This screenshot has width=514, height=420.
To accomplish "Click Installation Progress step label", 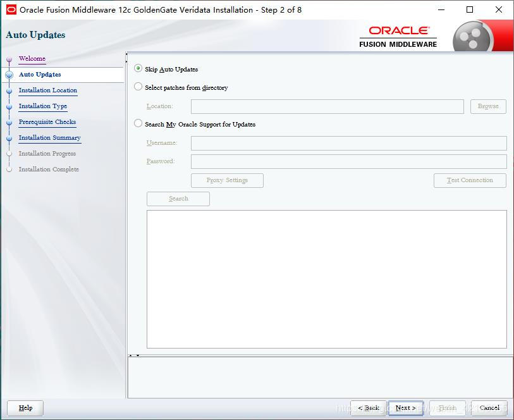I will (47, 154).
